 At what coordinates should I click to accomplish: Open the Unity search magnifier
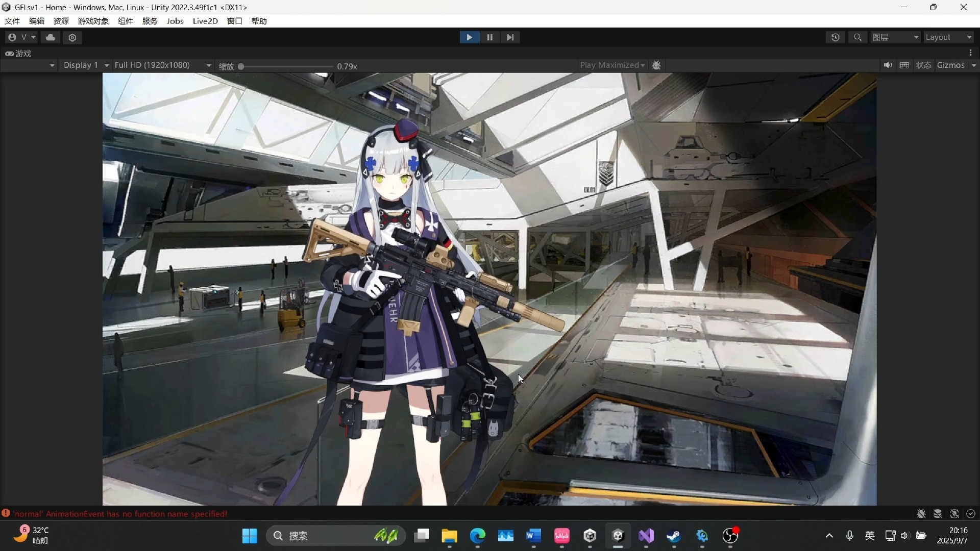tap(858, 37)
